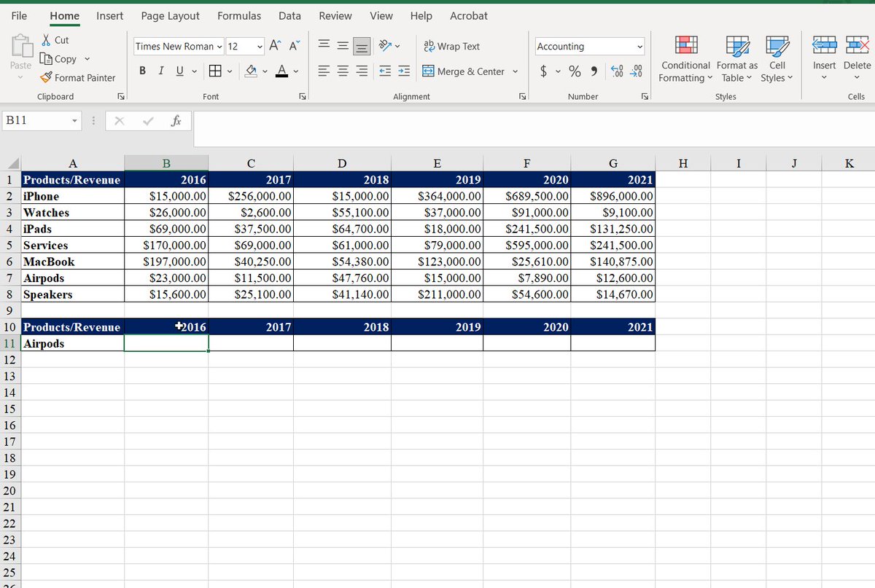The height and width of the screenshot is (588, 875).
Task: Open the Times New Roman font dropdown
Action: [179, 46]
